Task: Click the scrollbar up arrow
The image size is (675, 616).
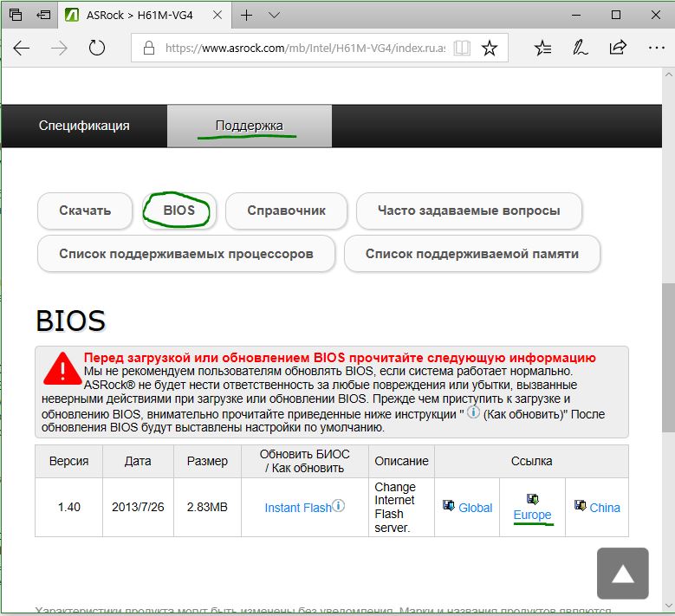Action: (x=669, y=75)
